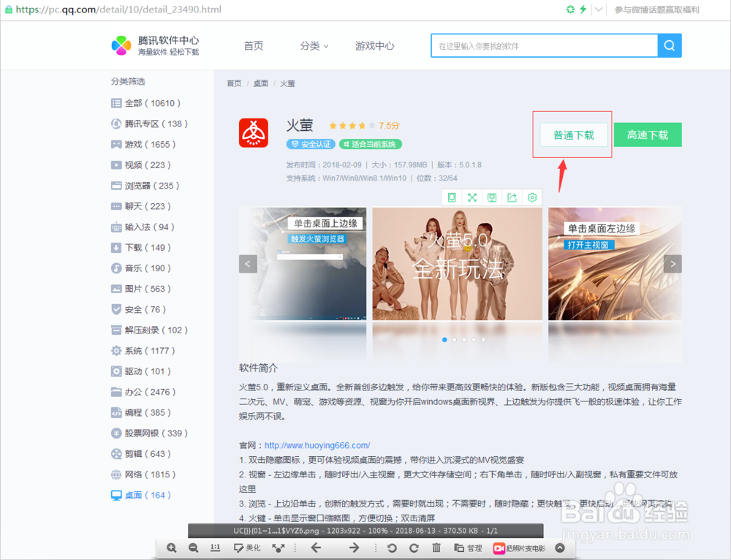
Task: Rotate image clockwise in viewer toolbar
Action: coord(414,548)
